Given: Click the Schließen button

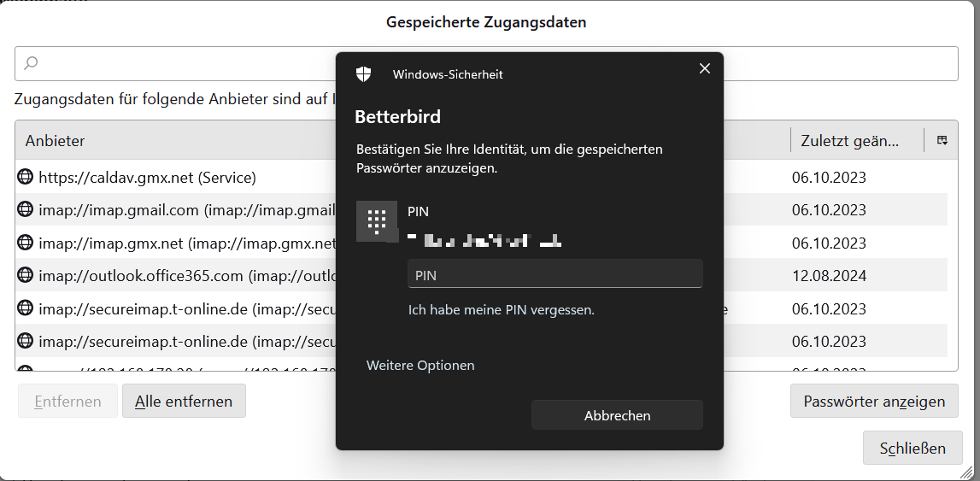Looking at the screenshot, I should 913,448.
